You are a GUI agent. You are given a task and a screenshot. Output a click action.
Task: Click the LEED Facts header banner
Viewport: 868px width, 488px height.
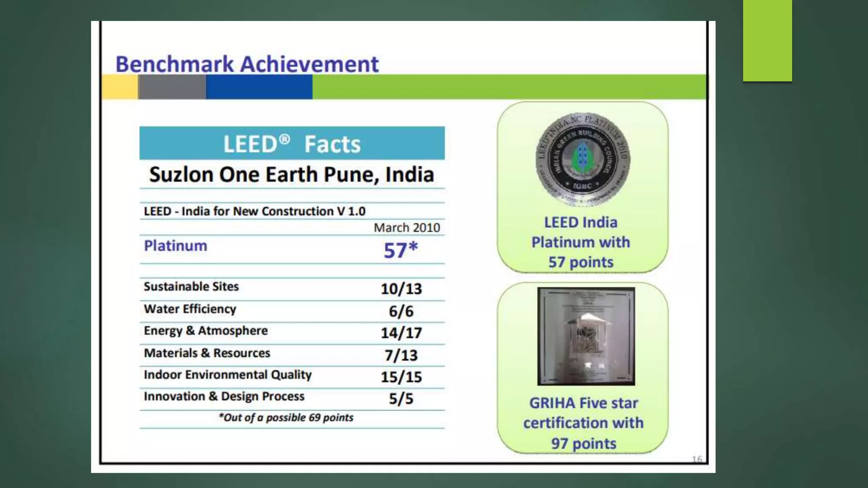point(292,144)
